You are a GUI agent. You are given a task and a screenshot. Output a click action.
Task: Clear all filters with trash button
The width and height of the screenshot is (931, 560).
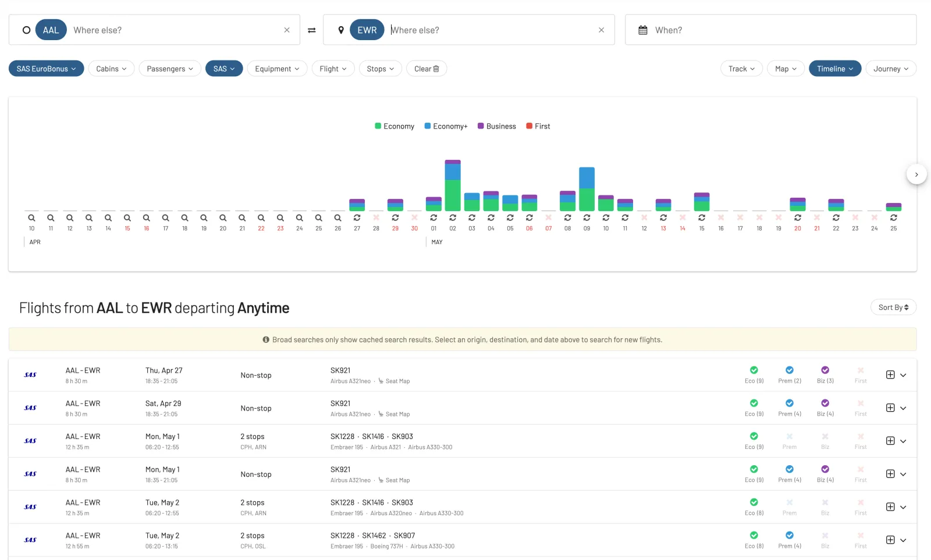coord(427,69)
